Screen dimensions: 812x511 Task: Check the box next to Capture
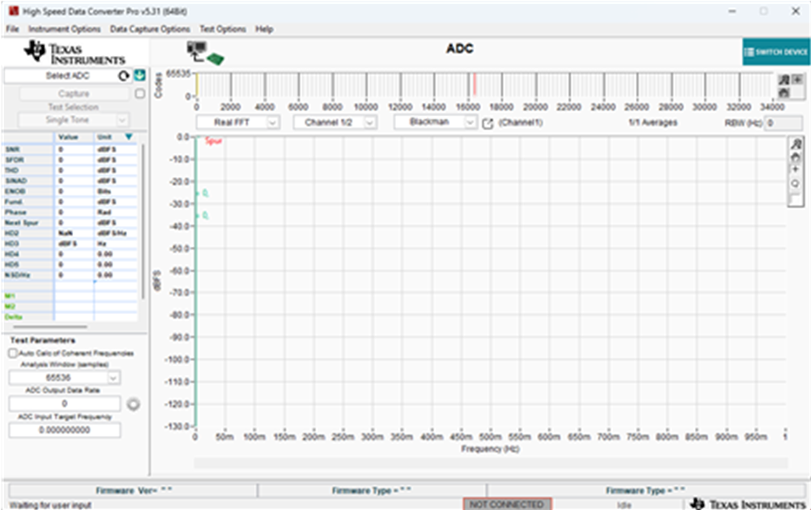coord(140,93)
